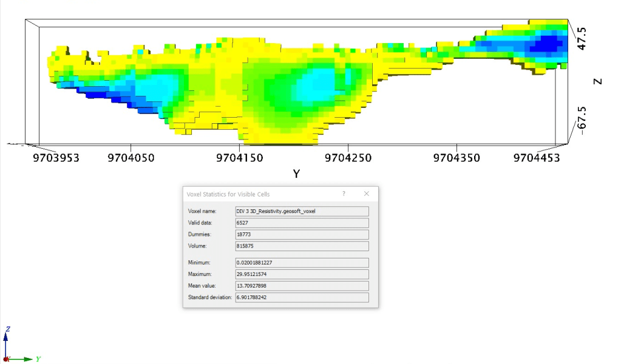Select the Mean value field
The height and width of the screenshot is (364, 621).
tap(302, 286)
